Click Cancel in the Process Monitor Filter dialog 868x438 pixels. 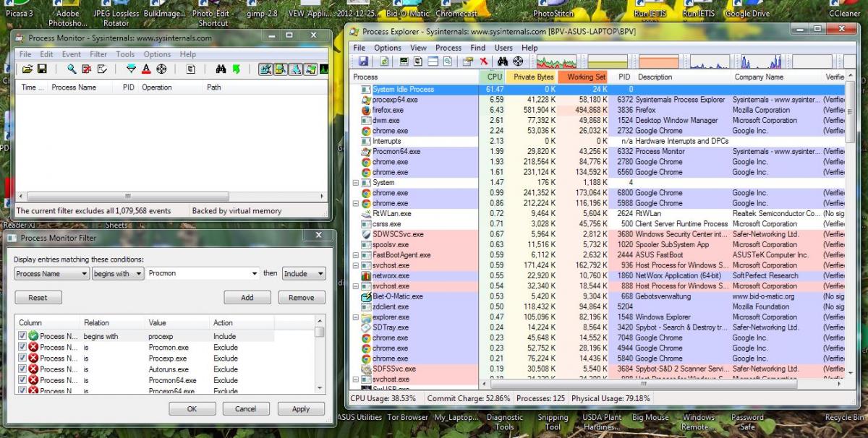click(246, 408)
